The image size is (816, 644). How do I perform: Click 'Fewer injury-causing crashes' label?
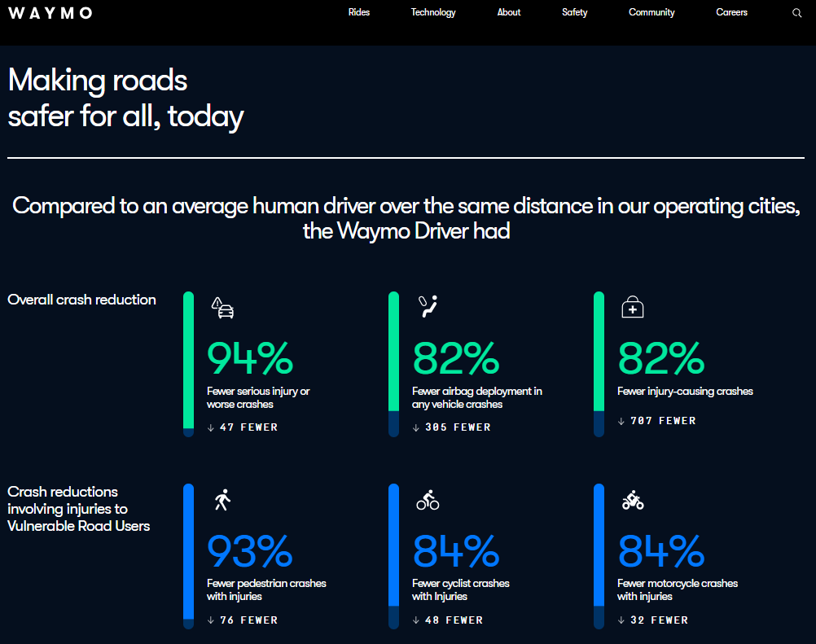click(x=685, y=391)
